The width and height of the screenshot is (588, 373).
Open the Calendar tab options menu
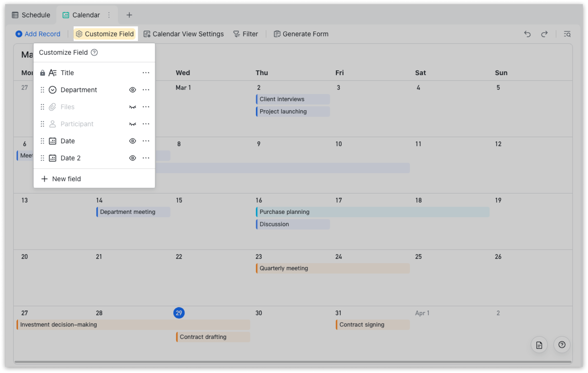(109, 15)
